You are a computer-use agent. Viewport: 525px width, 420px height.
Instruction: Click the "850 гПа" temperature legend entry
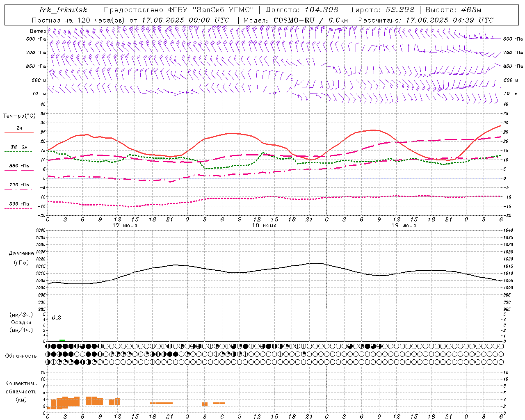pos(19,166)
